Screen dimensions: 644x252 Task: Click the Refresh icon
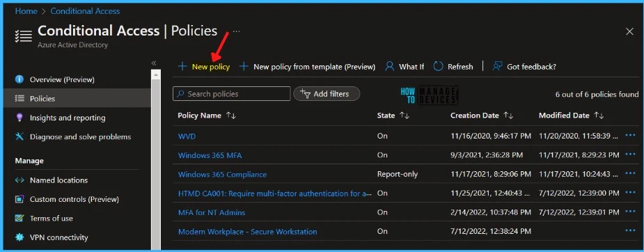pyautogui.click(x=438, y=67)
